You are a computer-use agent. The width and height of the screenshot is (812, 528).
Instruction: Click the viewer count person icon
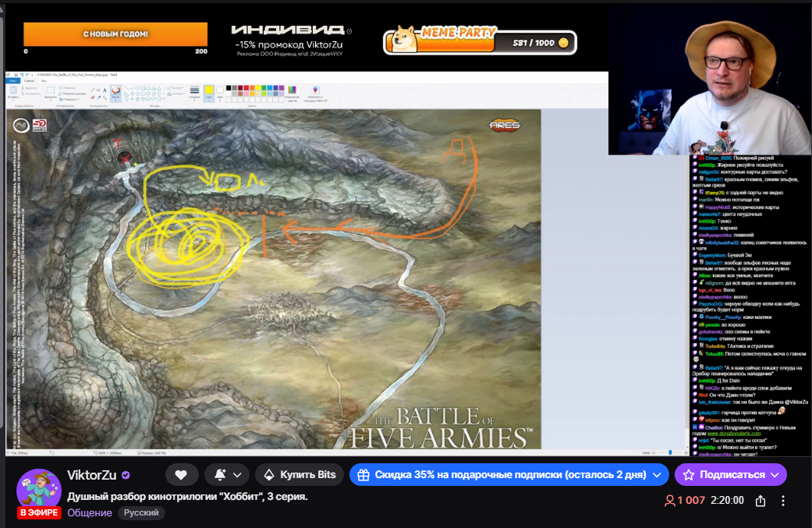(x=669, y=501)
